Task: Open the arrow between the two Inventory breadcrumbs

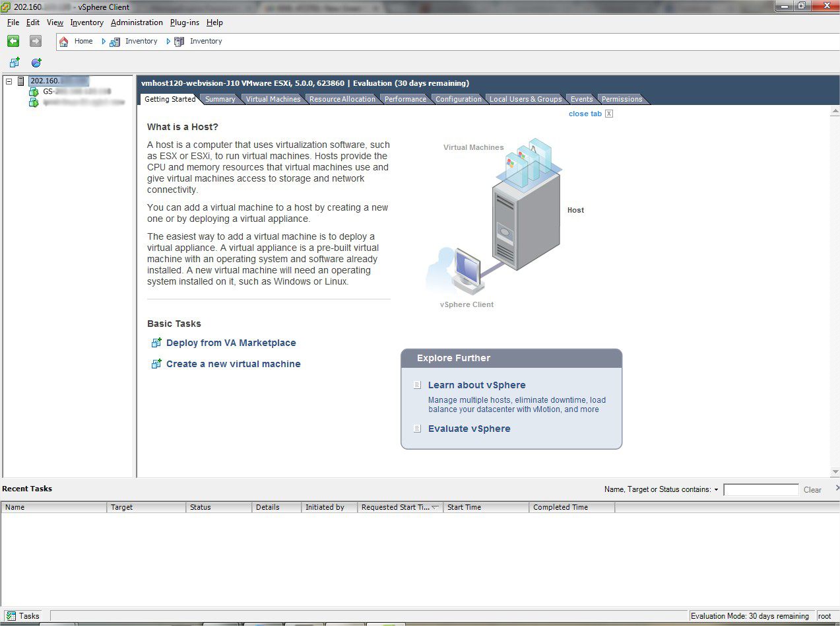Action: (168, 41)
